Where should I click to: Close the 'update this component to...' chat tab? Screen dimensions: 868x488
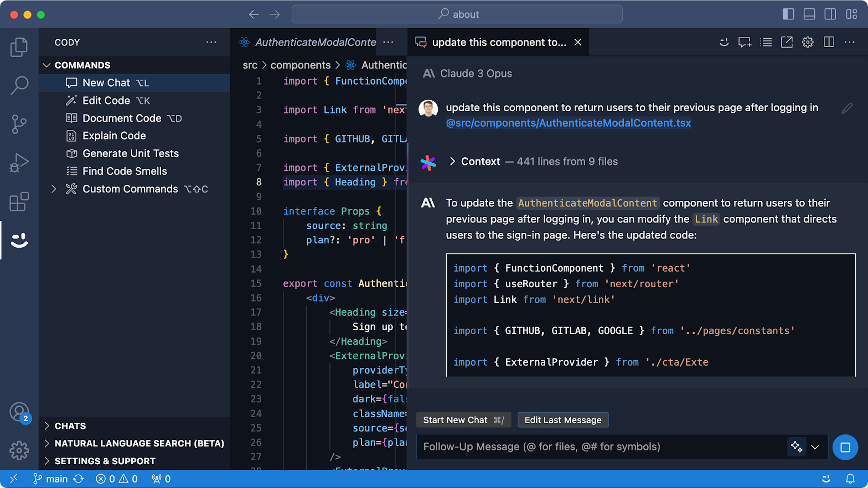pos(578,43)
